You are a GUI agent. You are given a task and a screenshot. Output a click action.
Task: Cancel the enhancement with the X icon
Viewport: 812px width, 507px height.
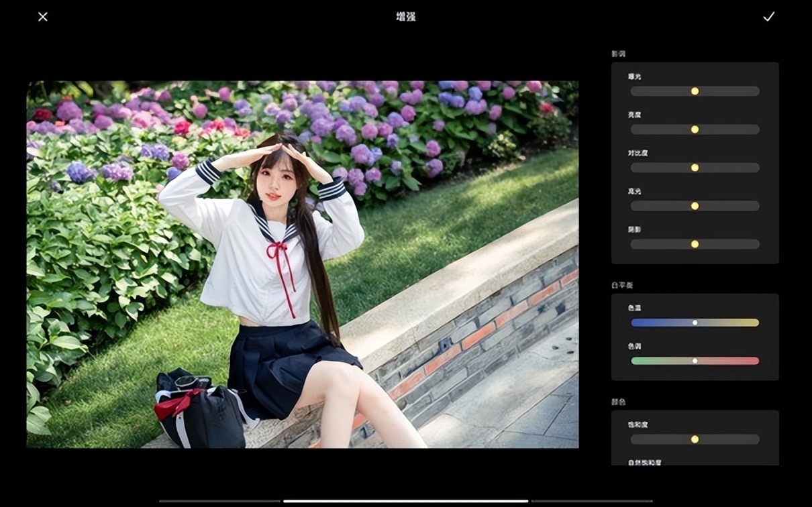pos(43,17)
